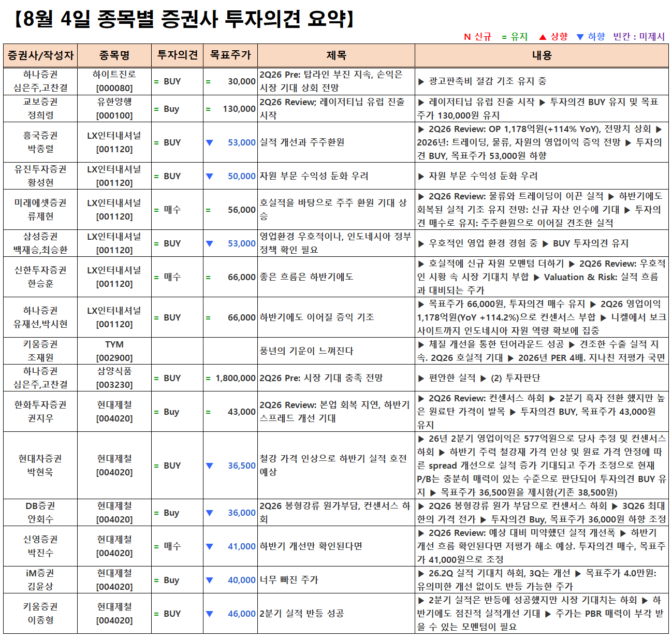Select the '내용' column header
This screenshot has width=672, height=639.
[542, 55]
